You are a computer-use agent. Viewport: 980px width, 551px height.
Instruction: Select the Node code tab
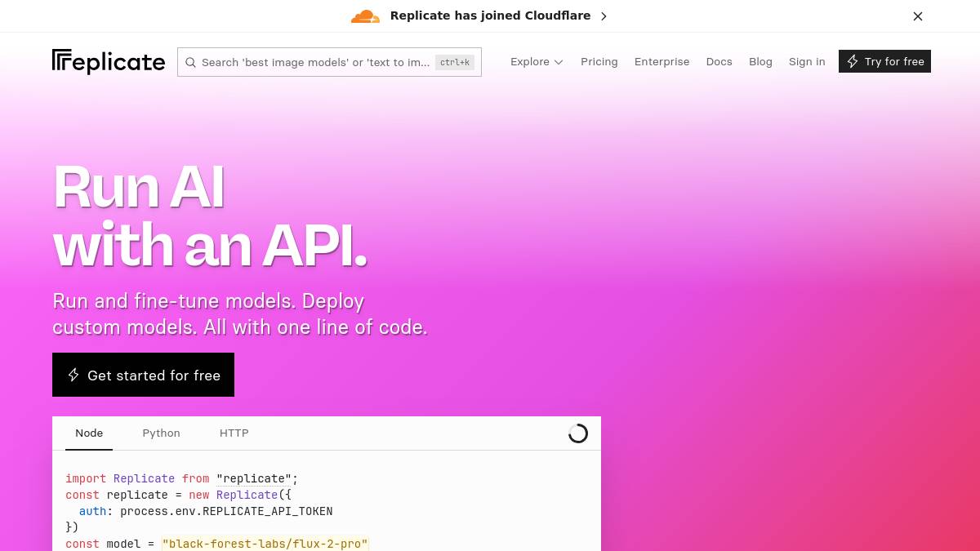[x=89, y=433]
